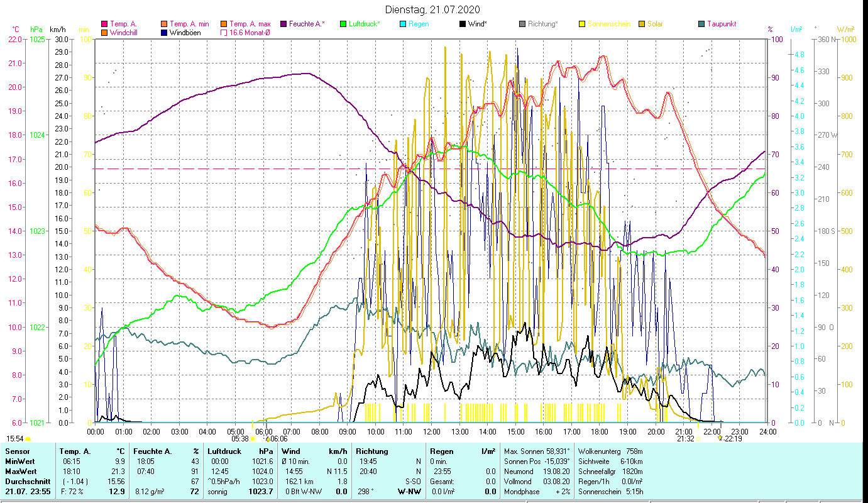Click the sun marker beside 21:32
Screen dimensions: 868x503
click(x=698, y=439)
